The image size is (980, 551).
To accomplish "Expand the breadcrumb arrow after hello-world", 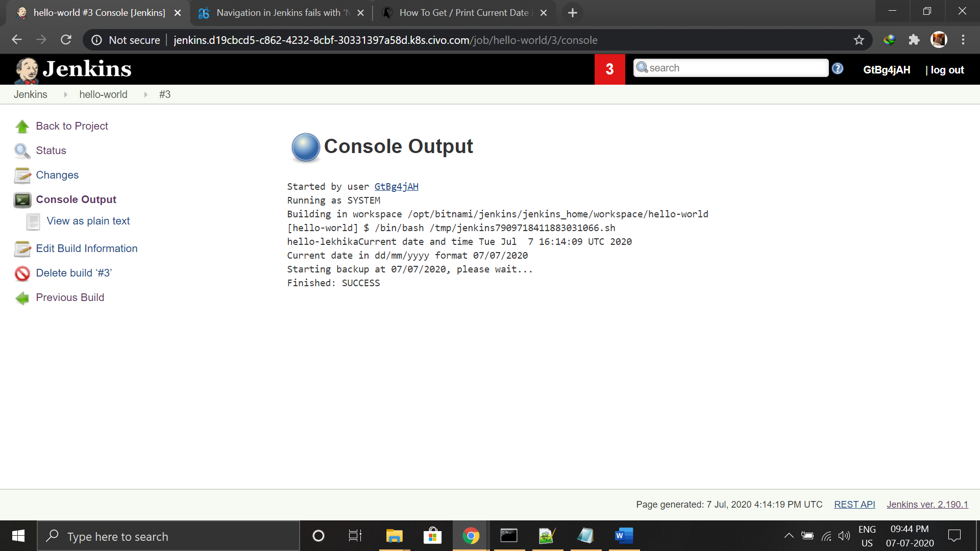I will (x=145, y=94).
